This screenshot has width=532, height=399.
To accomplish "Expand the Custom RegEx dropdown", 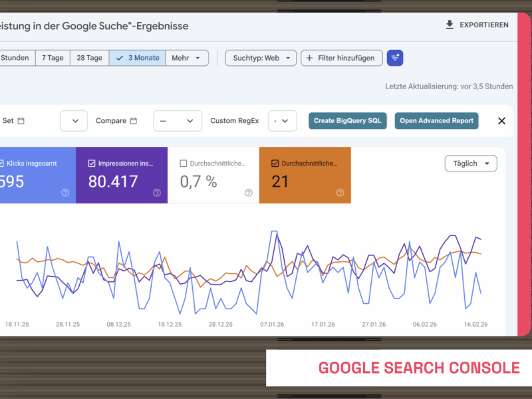I will tap(282, 120).
